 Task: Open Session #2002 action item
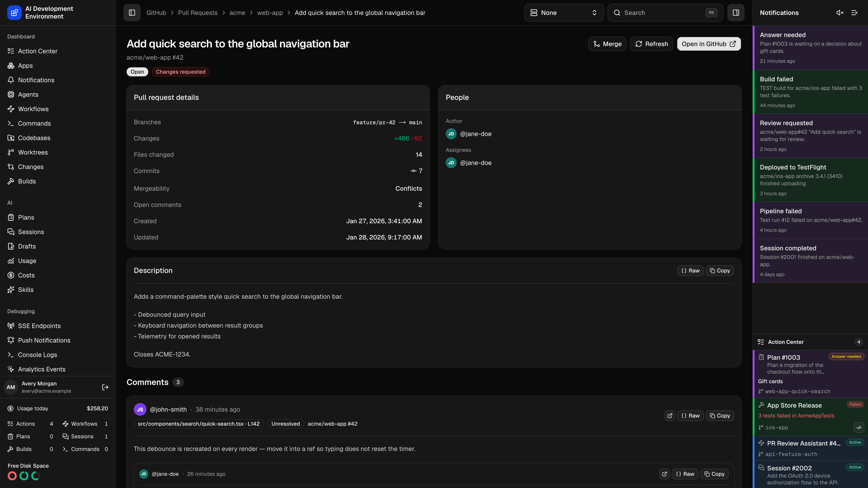810,474
